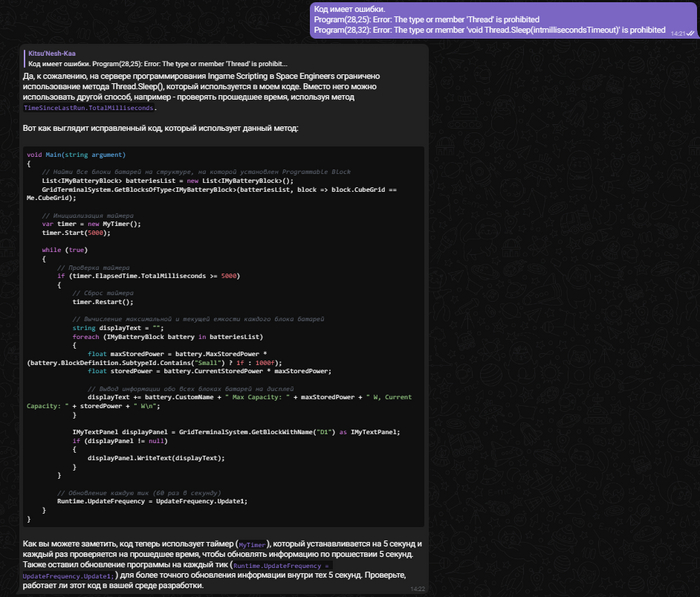Image resolution: width=700 pixels, height=597 pixels.
Task: Click the 'timer.Start(5000);' line in code block
Action: click(78, 231)
